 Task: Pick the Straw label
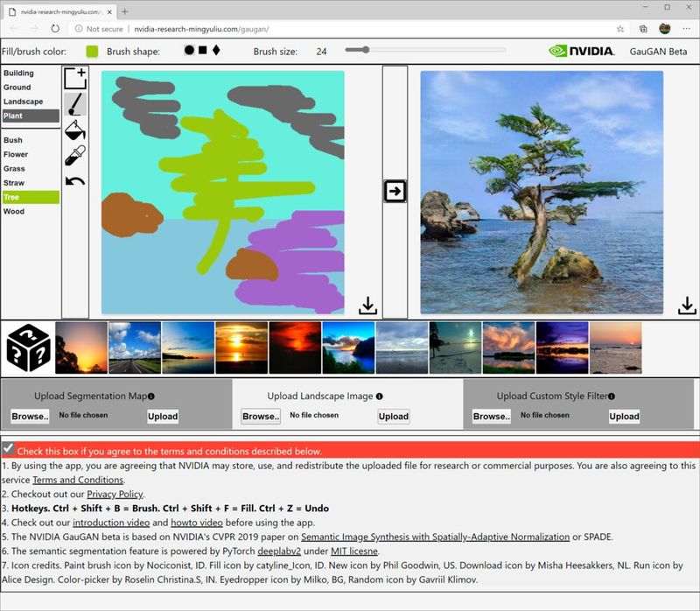(31, 183)
